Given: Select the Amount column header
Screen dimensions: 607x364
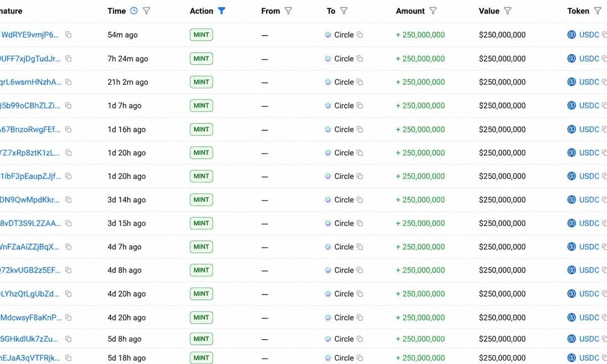Looking at the screenshot, I should (x=410, y=11).
